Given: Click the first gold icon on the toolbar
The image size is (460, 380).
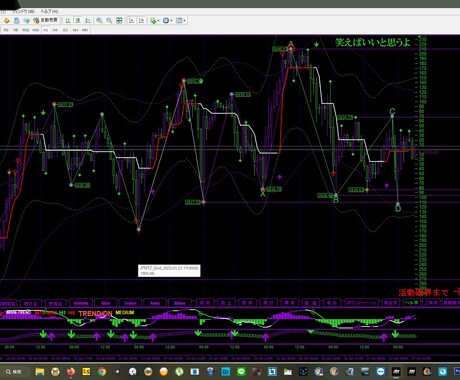Looking at the screenshot, I should [7, 21].
